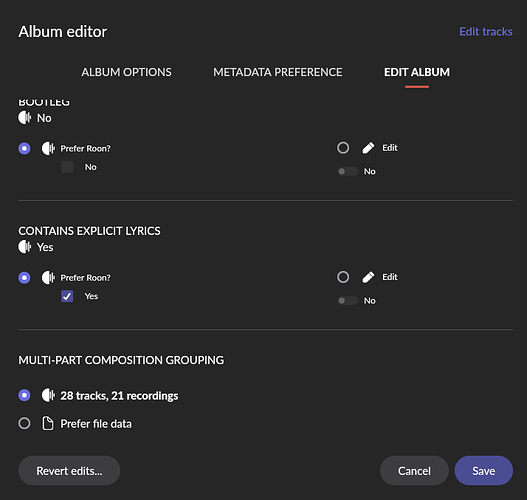Click the pencil Edit icon under Contains Explicit Lyrics
Image resolution: width=527 pixels, height=500 pixels.
pos(368,277)
